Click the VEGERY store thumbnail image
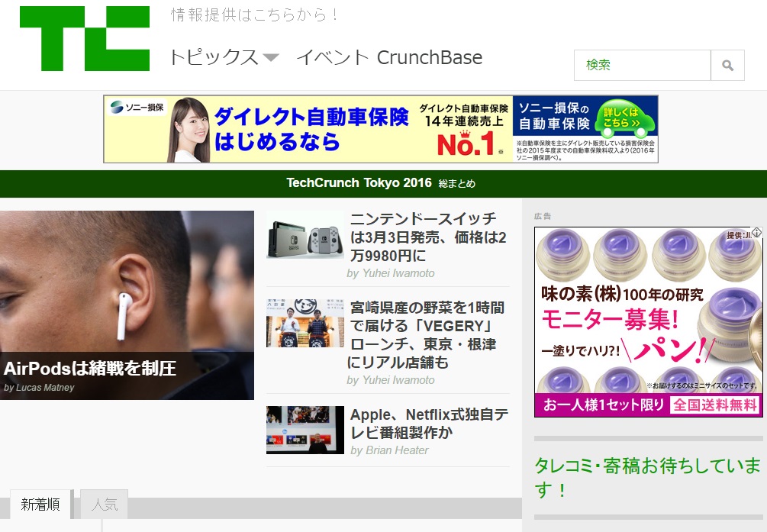The width and height of the screenshot is (767, 532). click(x=305, y=323)
